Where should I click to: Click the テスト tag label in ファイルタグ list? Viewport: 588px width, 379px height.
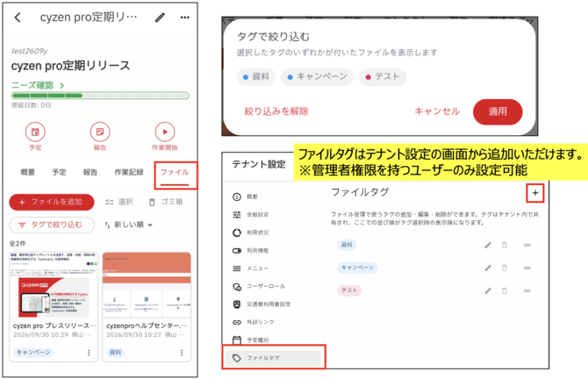349,290
